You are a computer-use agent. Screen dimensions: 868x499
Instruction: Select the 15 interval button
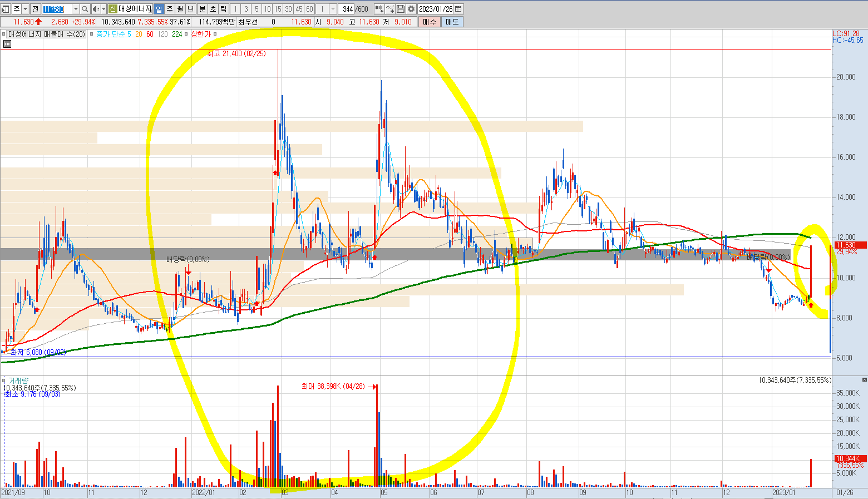(x=278, y=9)
